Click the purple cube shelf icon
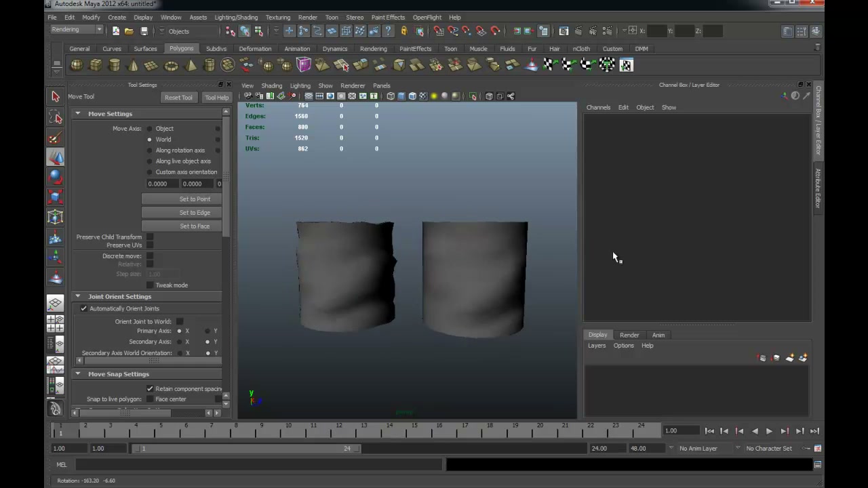The width and height of the screenshot is (868, 488). point(303,65)
